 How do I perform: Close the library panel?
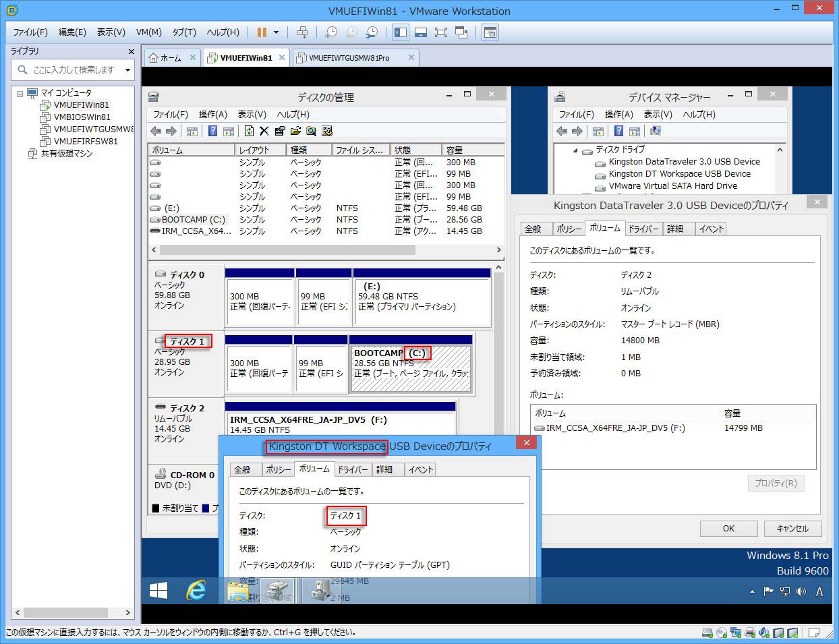click(x=131, y=51)
